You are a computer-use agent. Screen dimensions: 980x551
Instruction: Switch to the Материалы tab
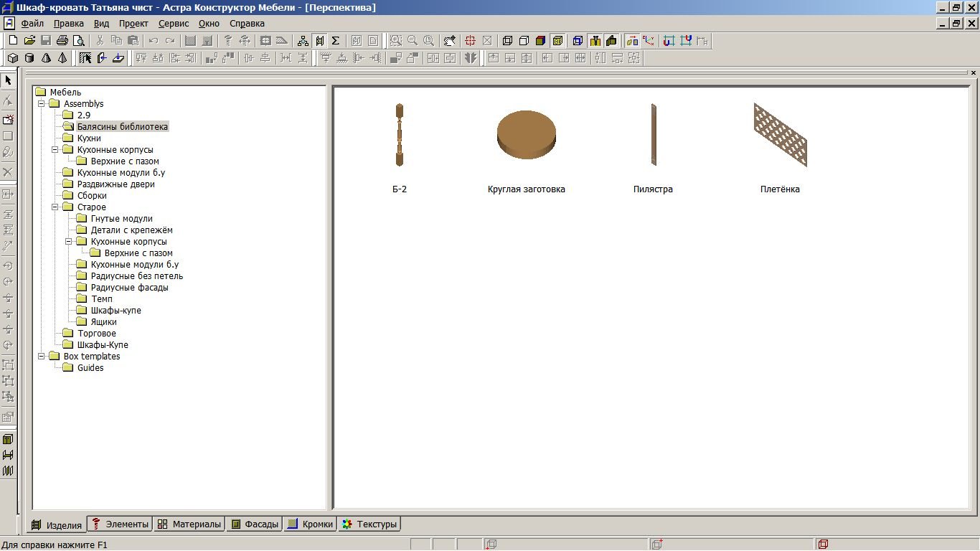(189, 524)
